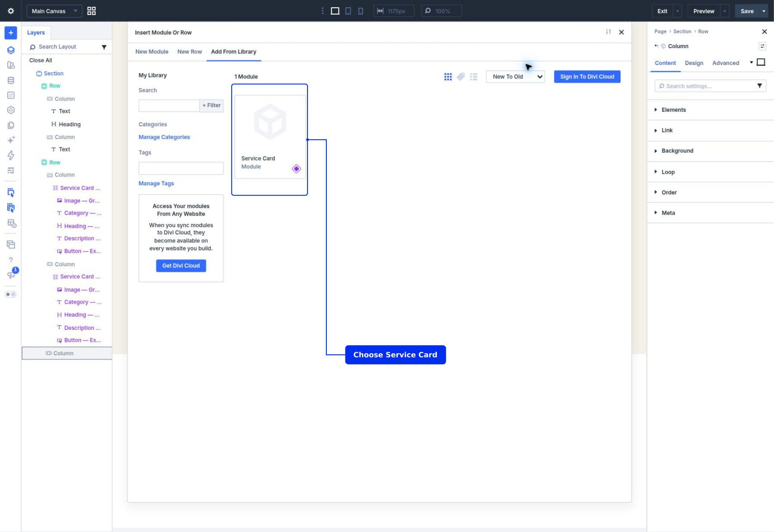Click the Preview button in top bar
Screen dimensions: 774x532
tap(703, 11)
